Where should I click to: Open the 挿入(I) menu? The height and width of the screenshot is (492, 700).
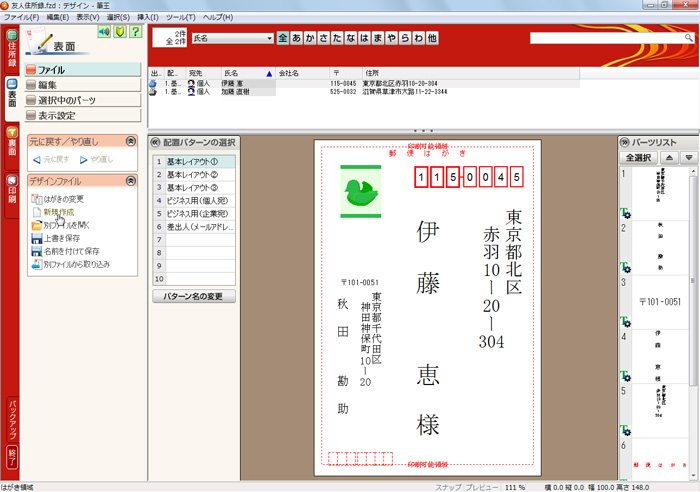click(x=146, y=18)
